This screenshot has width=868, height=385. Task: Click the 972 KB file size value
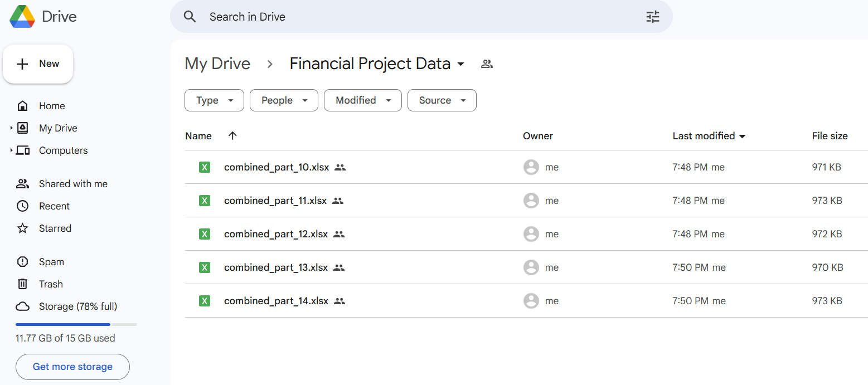[x=827, y=234]
